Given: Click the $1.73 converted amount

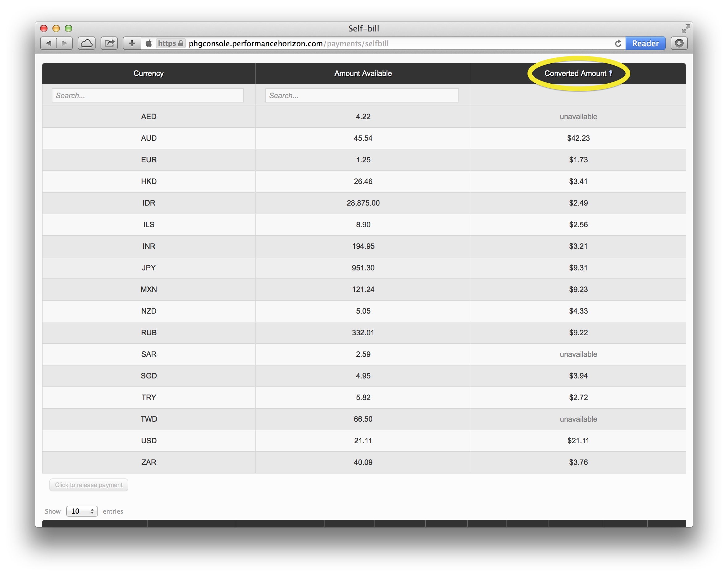Looking at the screenshot, I should (x=578, y=160).
